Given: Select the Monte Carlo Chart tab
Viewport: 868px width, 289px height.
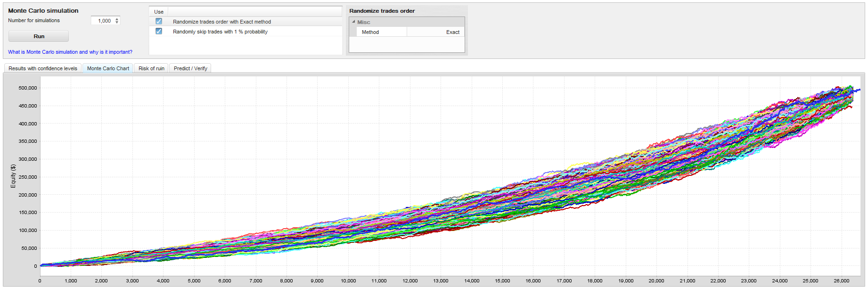Looking at the screenshot, I should pos(108,68).
